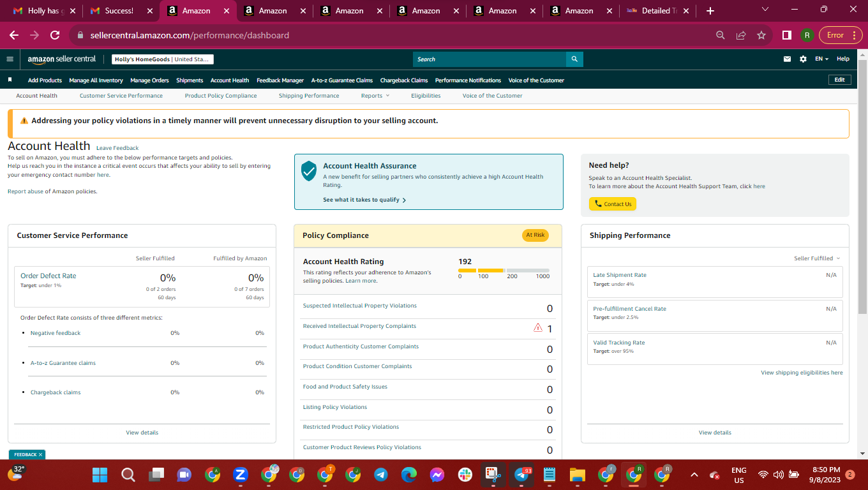Open the Holly's HomeGoods store selector

click(163, 59)
